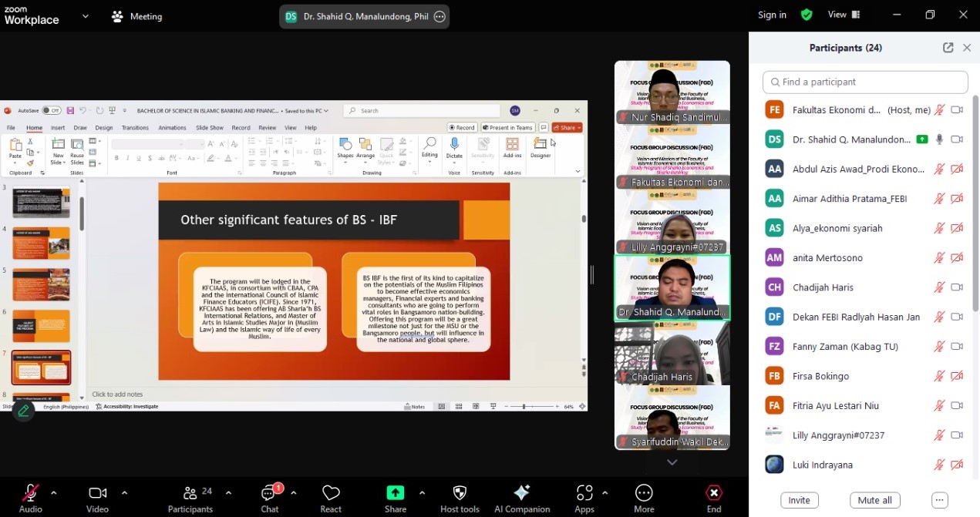Image resolution: width=980 pixels, height=517 pixels.
Task: Open the Zoom Workplace dropdown arrow
Action: click(x=85, y=15)
